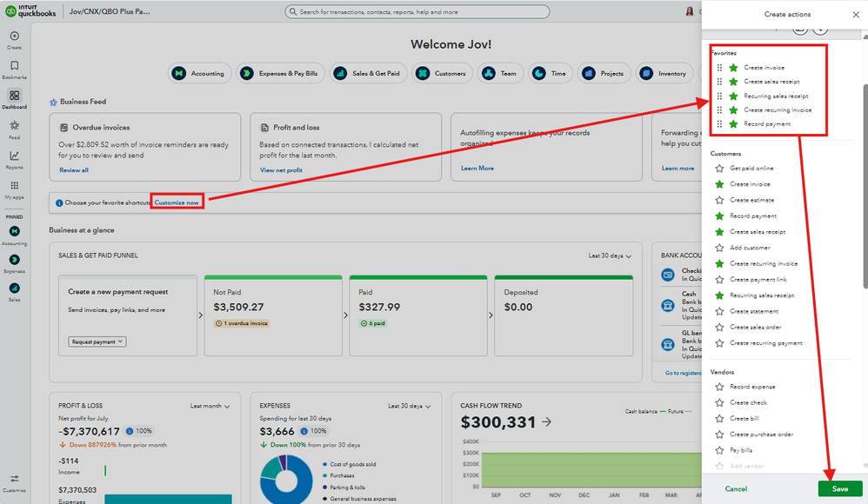Open Expenses Last 30 days dropdown
868x504 pixels.
409,406
